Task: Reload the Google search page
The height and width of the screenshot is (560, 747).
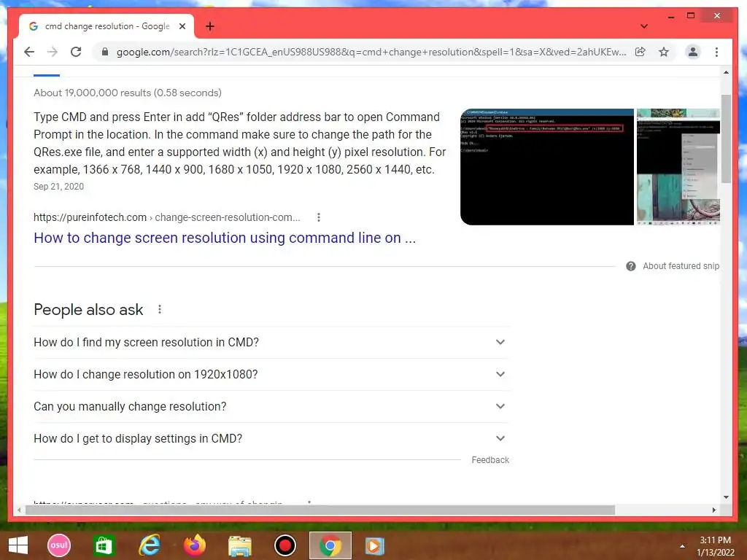Action: (x=76, y=52)
